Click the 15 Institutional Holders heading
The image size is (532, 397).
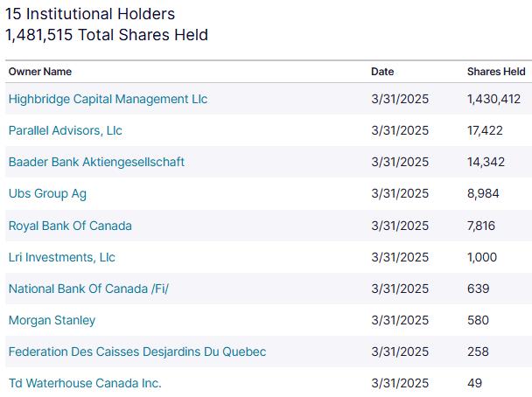tap(90, 14)
